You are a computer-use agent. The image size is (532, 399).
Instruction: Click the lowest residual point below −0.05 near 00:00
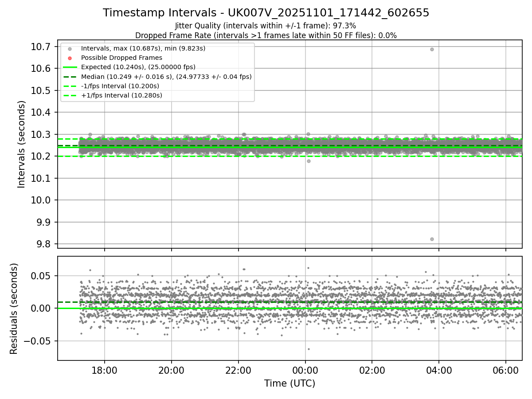309,349
